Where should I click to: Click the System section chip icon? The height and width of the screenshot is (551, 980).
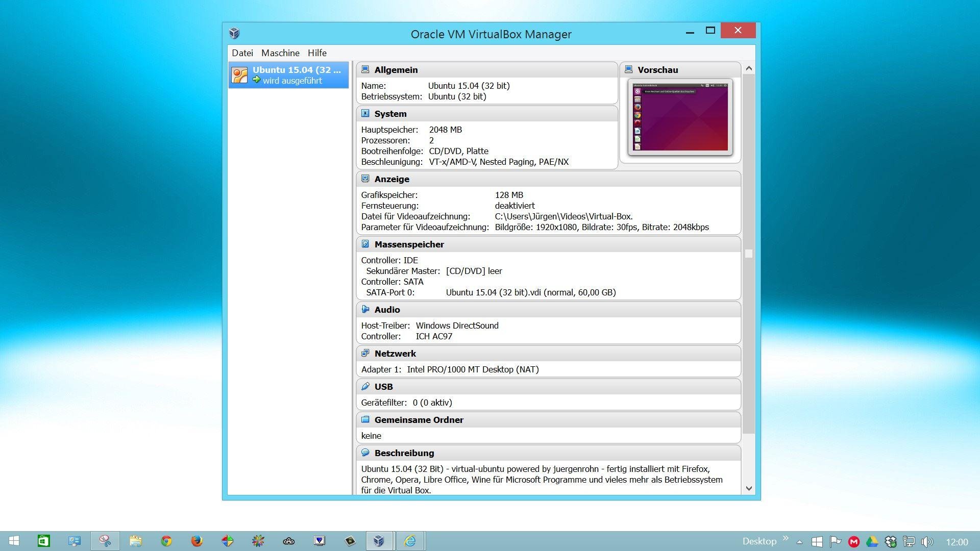pyautogui.click(x=365, y=113)
